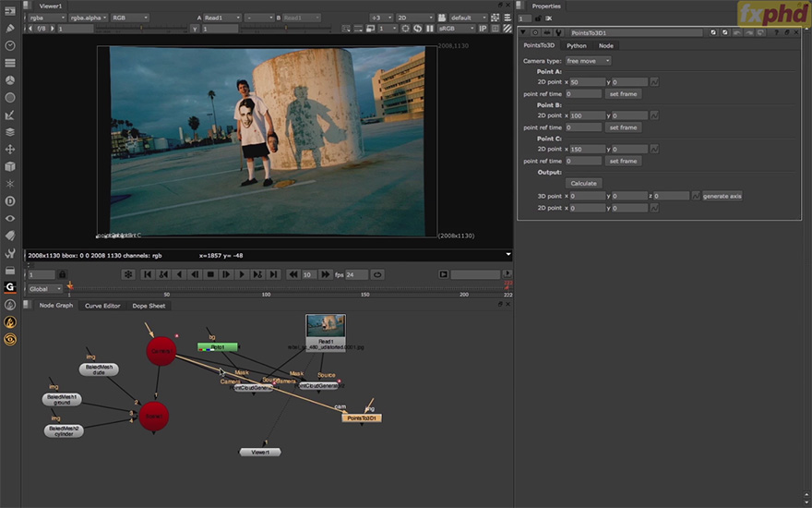Viewport: 812px width, 508px height.
Task: Open the Merge nodes toolbar menu
Action: (10, 132)
